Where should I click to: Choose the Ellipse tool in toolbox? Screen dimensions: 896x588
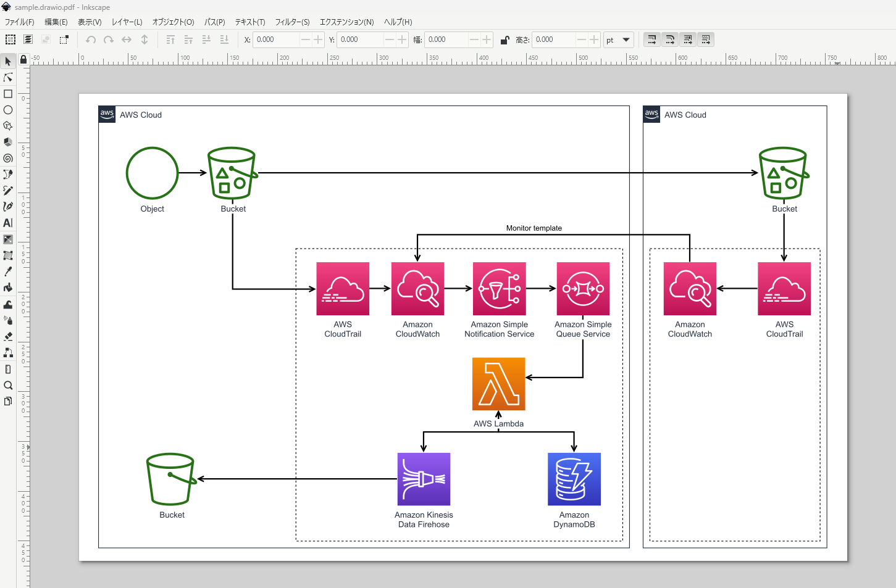(8, 110)
